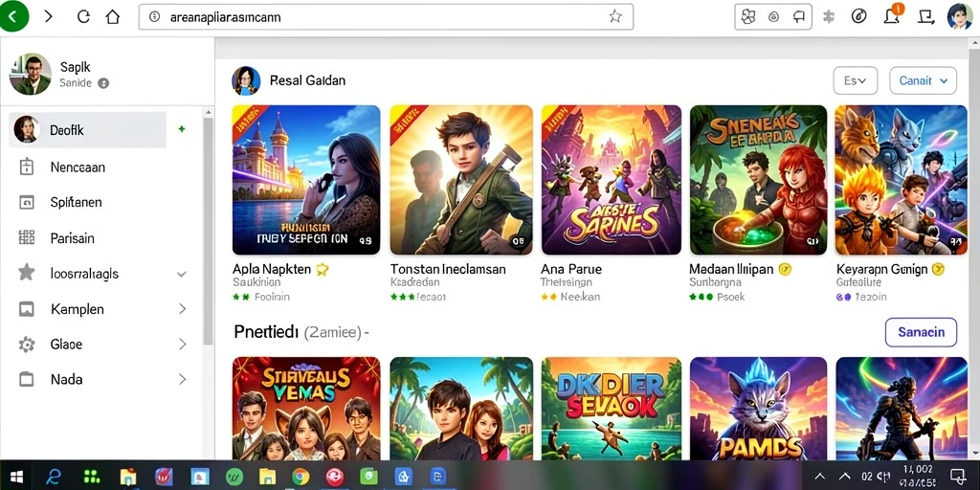Click the cast screen icon in toolbar

[x=926, y=17]
